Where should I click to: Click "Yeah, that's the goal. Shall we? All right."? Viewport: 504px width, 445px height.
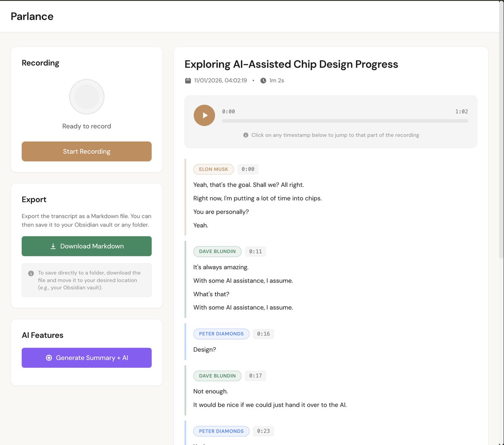tap(249, 185)
